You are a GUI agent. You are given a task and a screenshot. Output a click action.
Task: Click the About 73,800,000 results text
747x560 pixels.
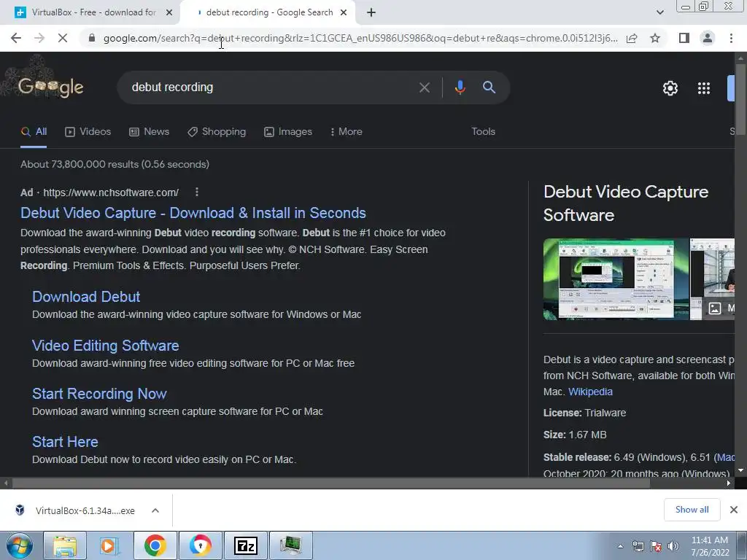click(x=115, y=164)
